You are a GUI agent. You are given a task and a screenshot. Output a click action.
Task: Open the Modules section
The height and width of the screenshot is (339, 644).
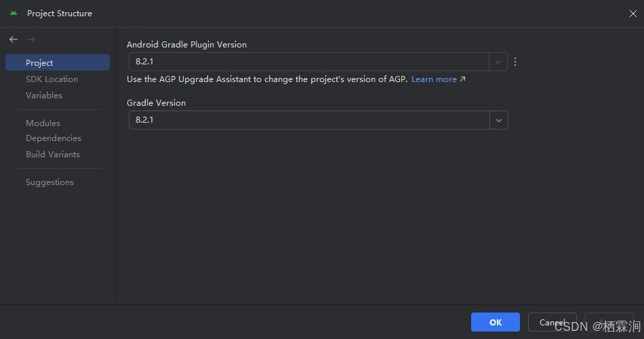43,123
